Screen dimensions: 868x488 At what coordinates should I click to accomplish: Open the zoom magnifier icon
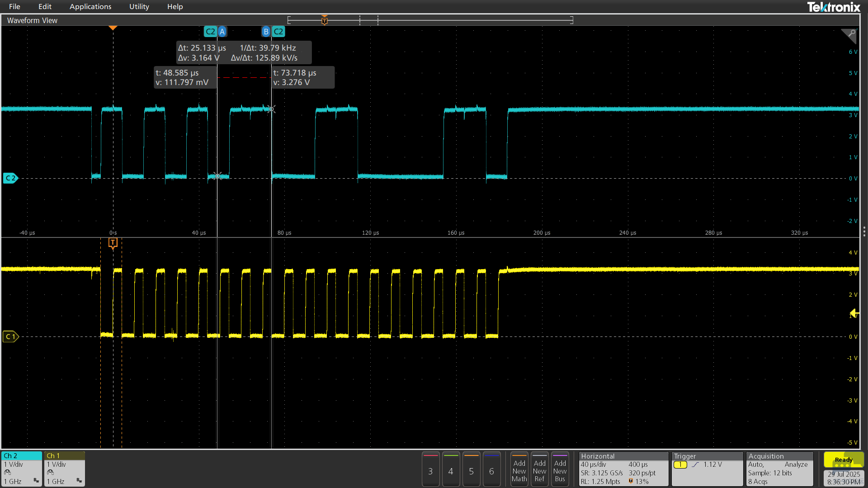(x=849, y=35)
